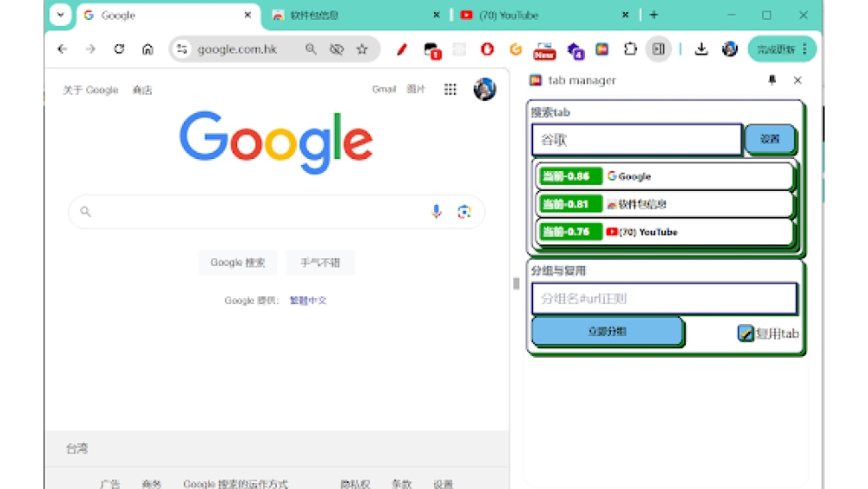This screenshot has width=868, height=489.
Task: Close the 软件包信息 tab
Action: [x=437, y=15]
